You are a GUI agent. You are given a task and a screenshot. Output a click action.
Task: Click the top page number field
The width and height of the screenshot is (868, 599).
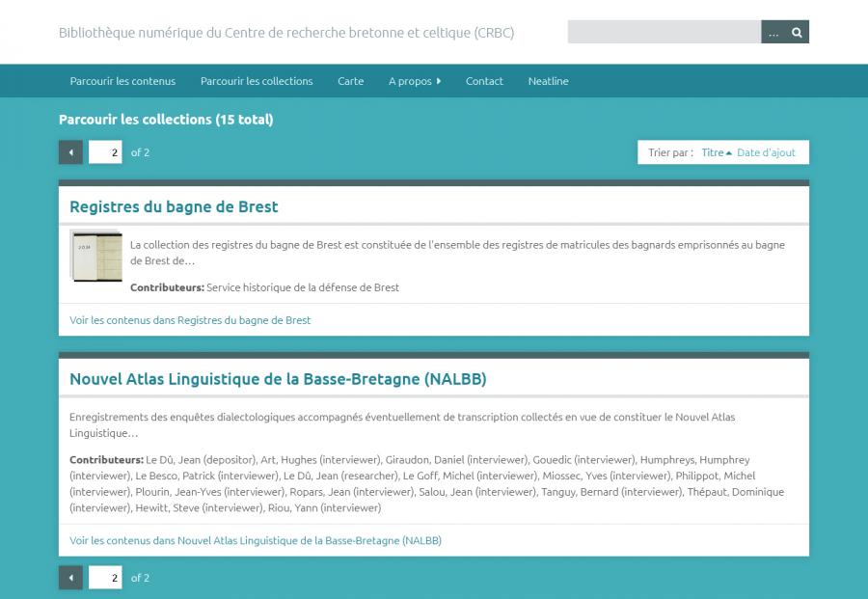(105, 152)
